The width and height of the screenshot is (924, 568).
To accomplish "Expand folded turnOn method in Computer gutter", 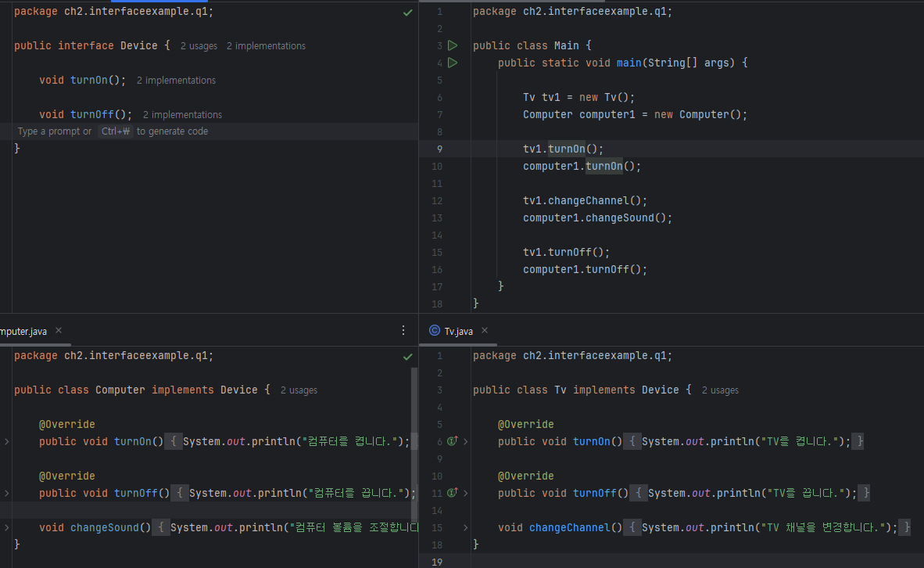I will point(6,441).
